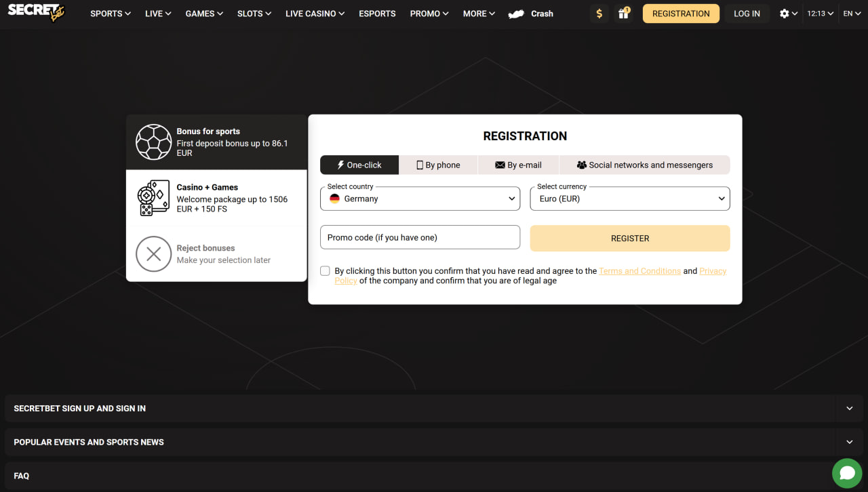Tick the terms agreement checkbox
The height and width of the screenshot is (492, 868).
coord(325,271)
